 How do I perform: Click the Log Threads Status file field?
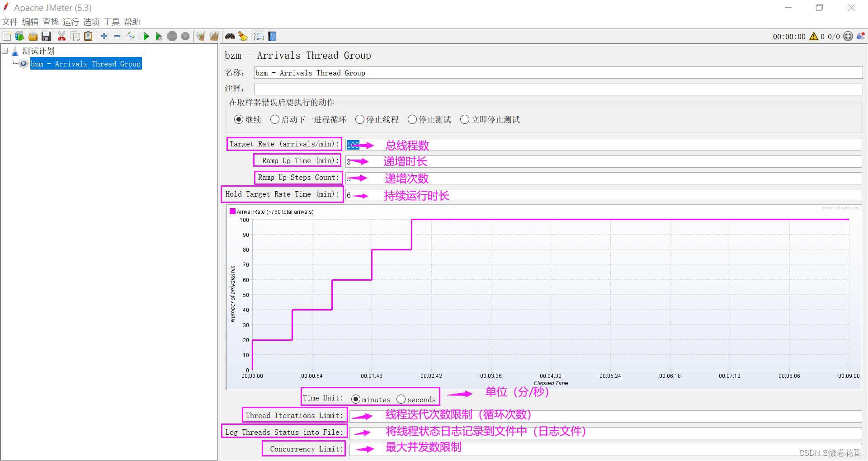[606, 433]
